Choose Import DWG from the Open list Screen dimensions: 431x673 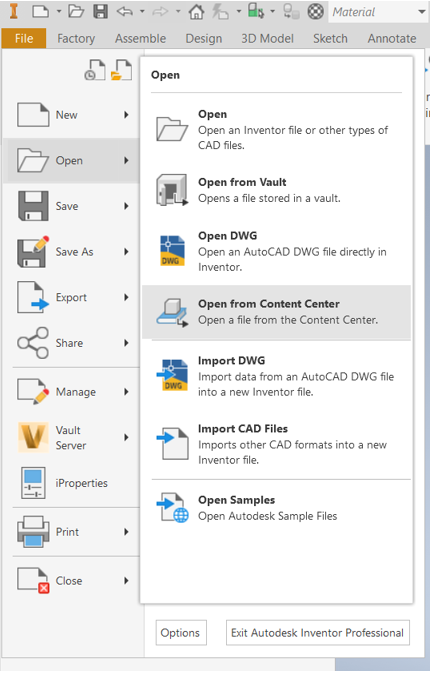click(x=276, y=376)
